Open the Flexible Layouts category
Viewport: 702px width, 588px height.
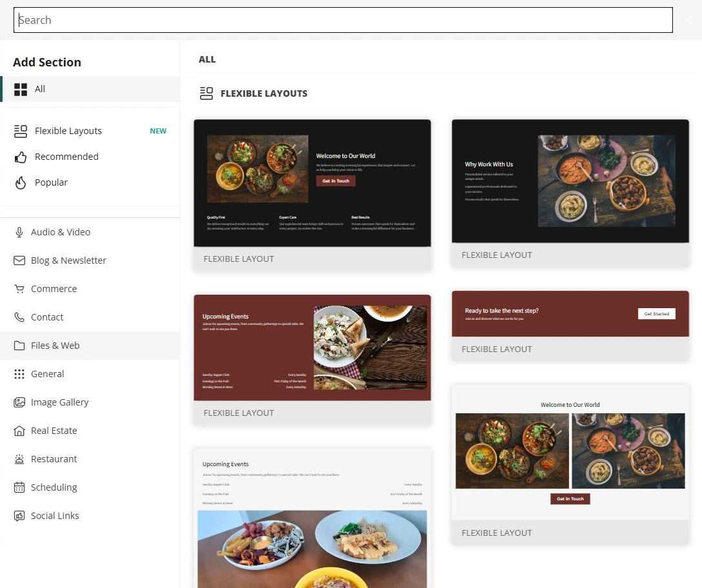(90, 131)
